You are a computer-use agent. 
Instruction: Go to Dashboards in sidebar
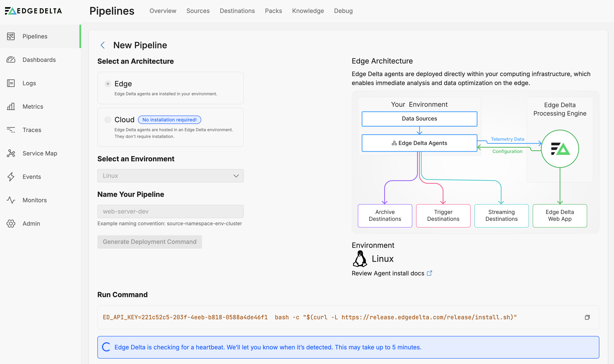point(41,60)
